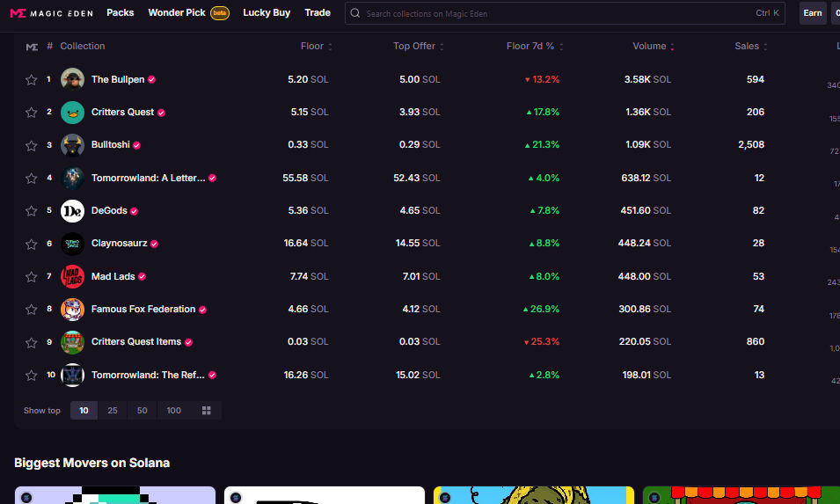Star Tomorrowland: A Letter collection
Screen dimensions: 840x504
click(x=31, y=179)
